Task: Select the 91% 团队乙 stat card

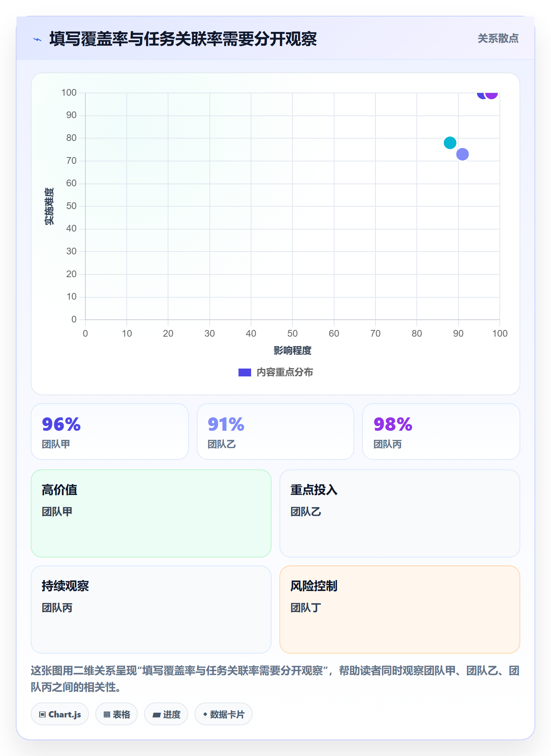Action: [275, 432]
